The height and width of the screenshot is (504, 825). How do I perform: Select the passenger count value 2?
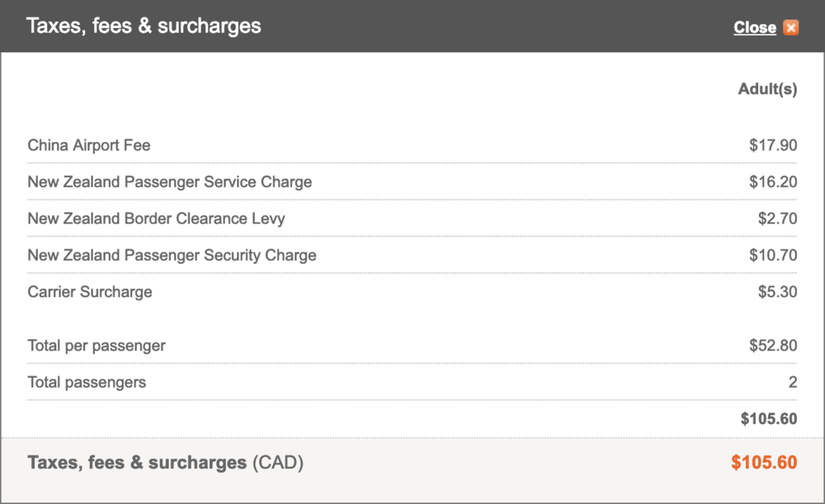click(x=793, y=382)
